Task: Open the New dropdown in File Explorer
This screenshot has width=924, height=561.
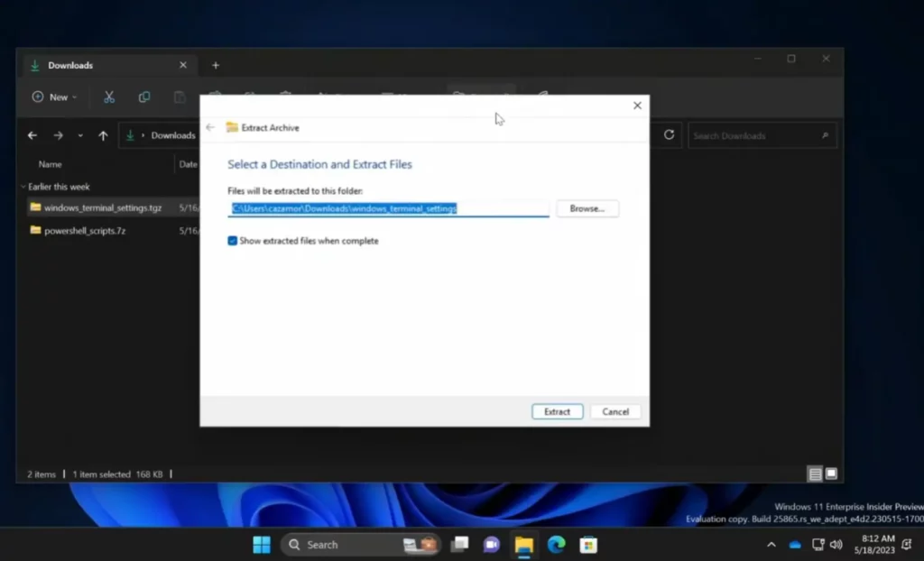Action: tap(54, 97)
